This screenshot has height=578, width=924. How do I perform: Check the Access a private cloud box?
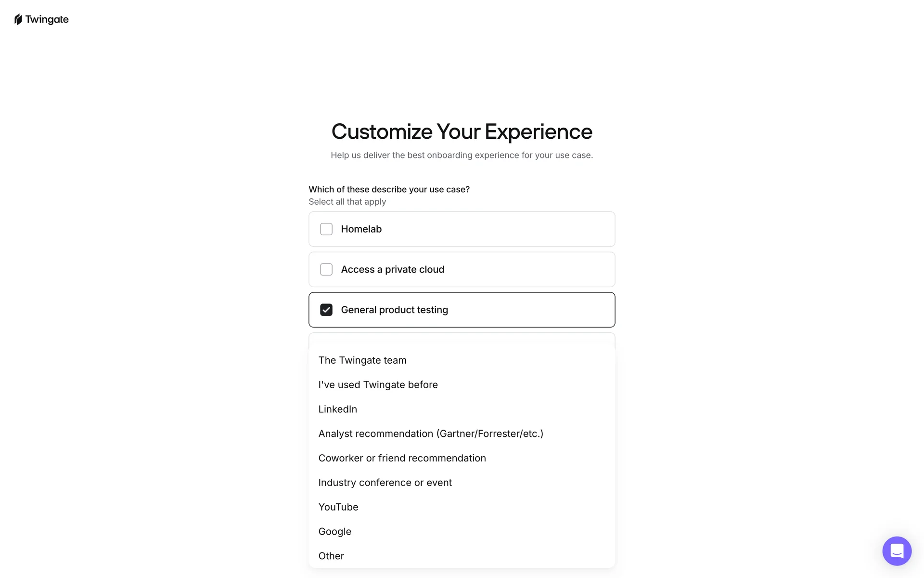[326, 270]
